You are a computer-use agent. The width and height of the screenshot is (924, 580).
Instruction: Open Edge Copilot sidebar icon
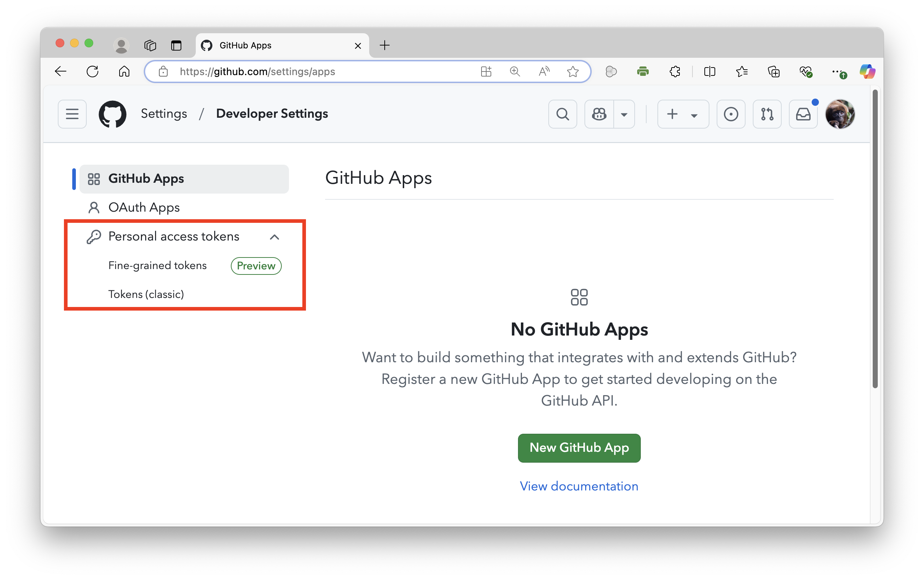867,72
